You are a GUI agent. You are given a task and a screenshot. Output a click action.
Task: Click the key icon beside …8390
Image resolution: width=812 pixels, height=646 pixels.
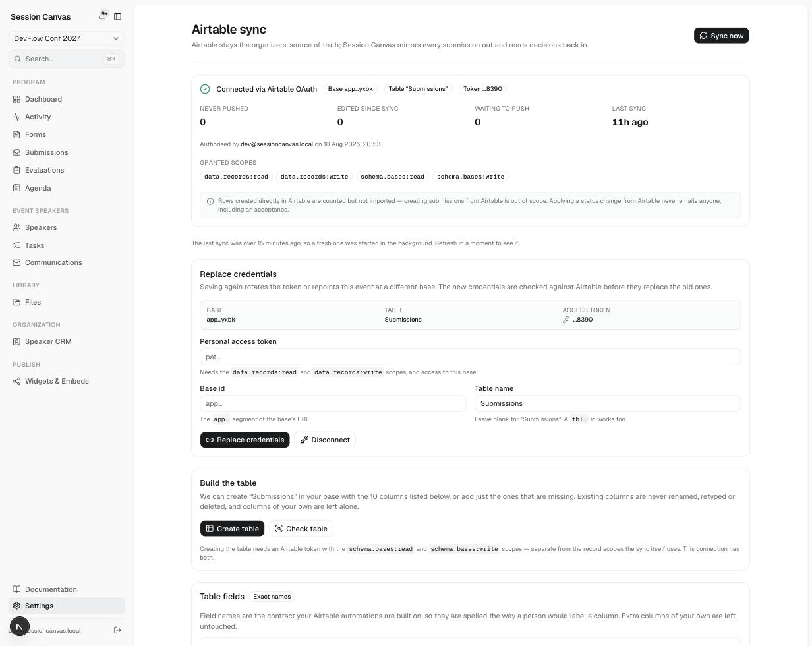point(566,320)
